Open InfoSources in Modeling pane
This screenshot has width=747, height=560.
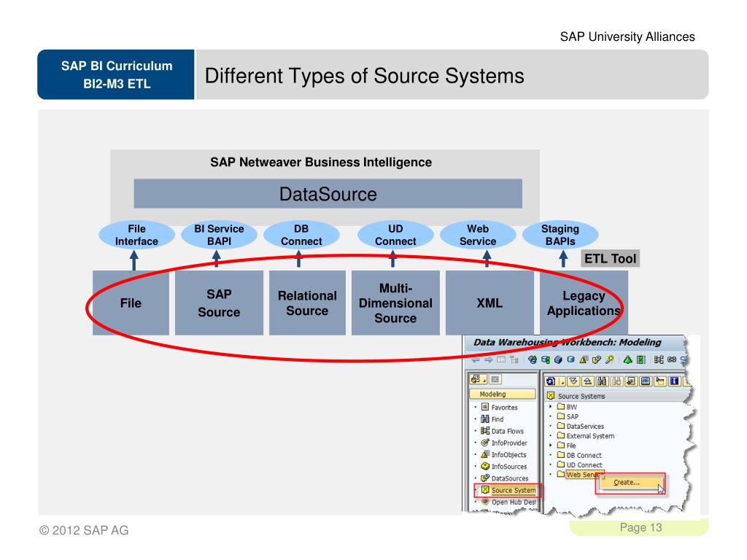[504, 467]
